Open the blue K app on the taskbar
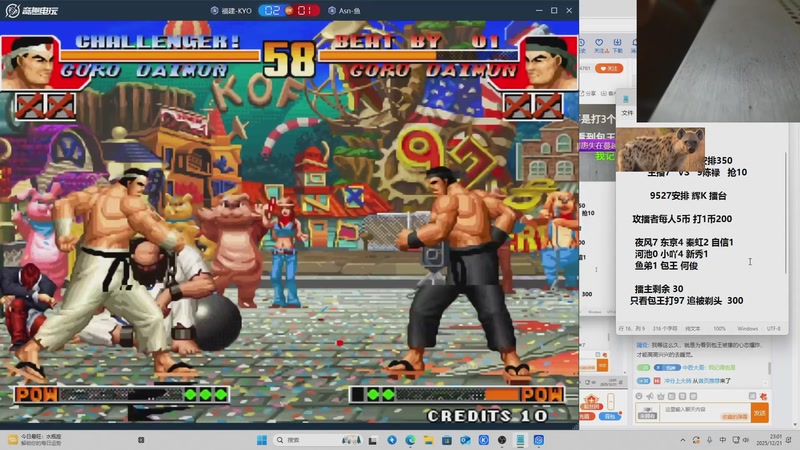Image resolution: width=800 pixels, height=450 pixels. coord(484,440)
